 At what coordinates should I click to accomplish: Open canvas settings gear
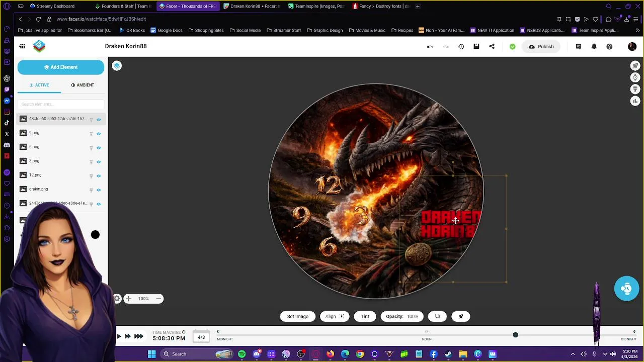(117, 299)
